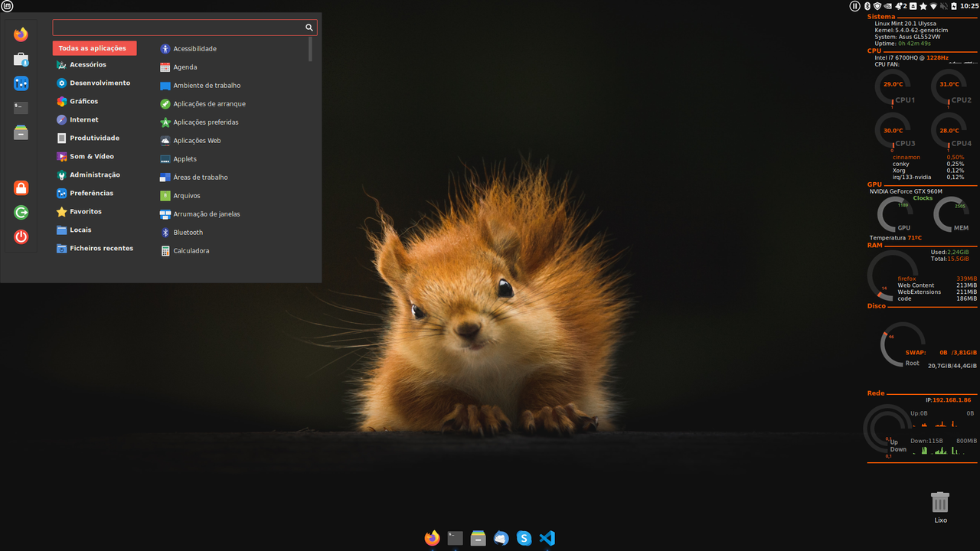Launch Visual Studio Code from the dock
The height and width of the screenshot is (551, 980).
pyautogui.click(x=547, y=538)
